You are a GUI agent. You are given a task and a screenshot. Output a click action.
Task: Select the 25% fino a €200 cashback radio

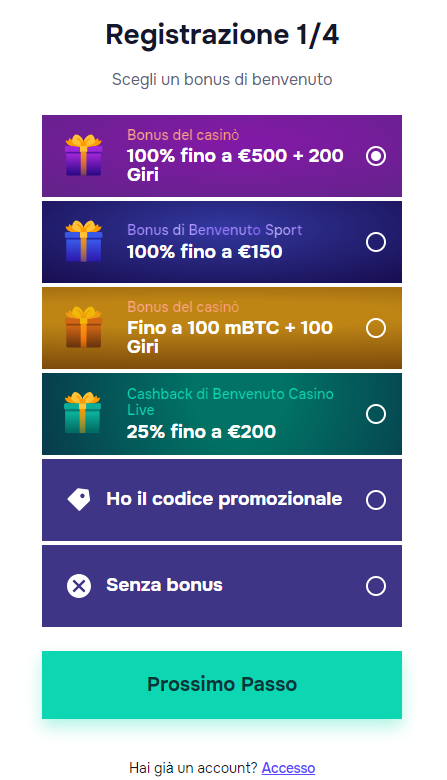[376, 414]
